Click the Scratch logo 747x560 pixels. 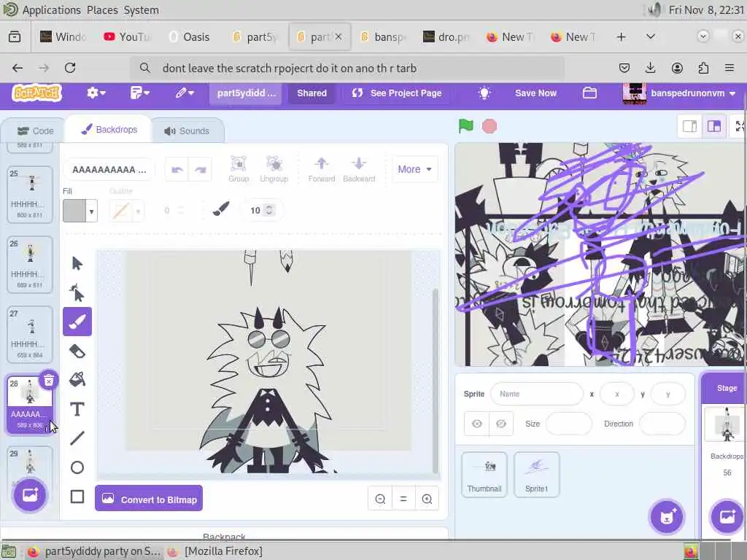pos(37,93)
